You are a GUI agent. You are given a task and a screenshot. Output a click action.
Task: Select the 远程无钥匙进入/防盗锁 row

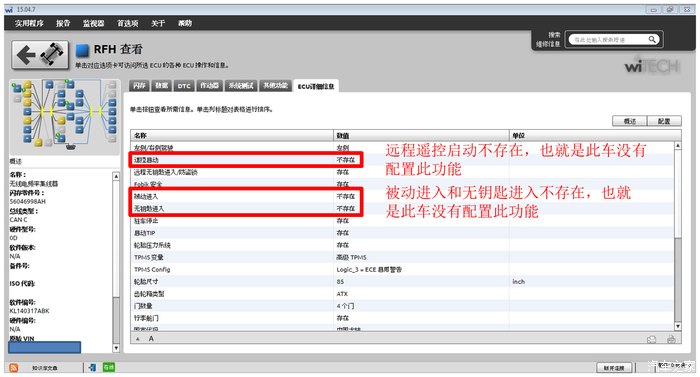(402, 172)
